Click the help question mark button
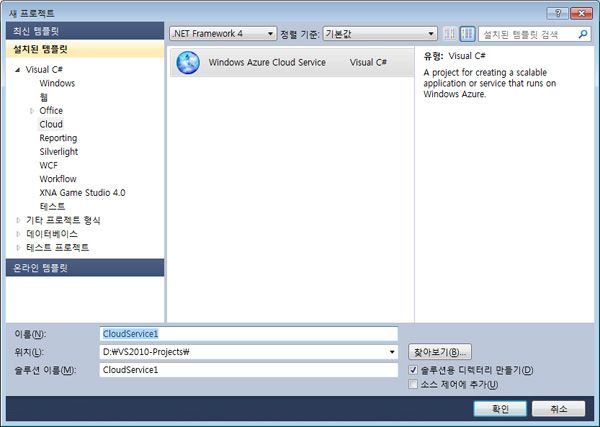The height and width of the screenshot is (427, 600). point(557,13)
